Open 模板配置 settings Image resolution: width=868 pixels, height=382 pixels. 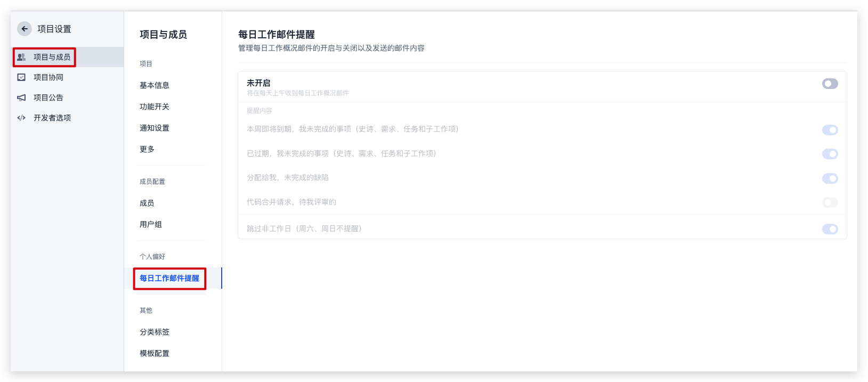pyautogui.click(x=155, y=353)
